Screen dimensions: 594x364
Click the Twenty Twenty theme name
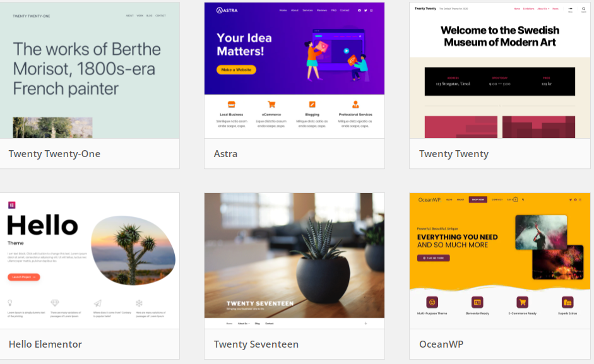(454, 154)
